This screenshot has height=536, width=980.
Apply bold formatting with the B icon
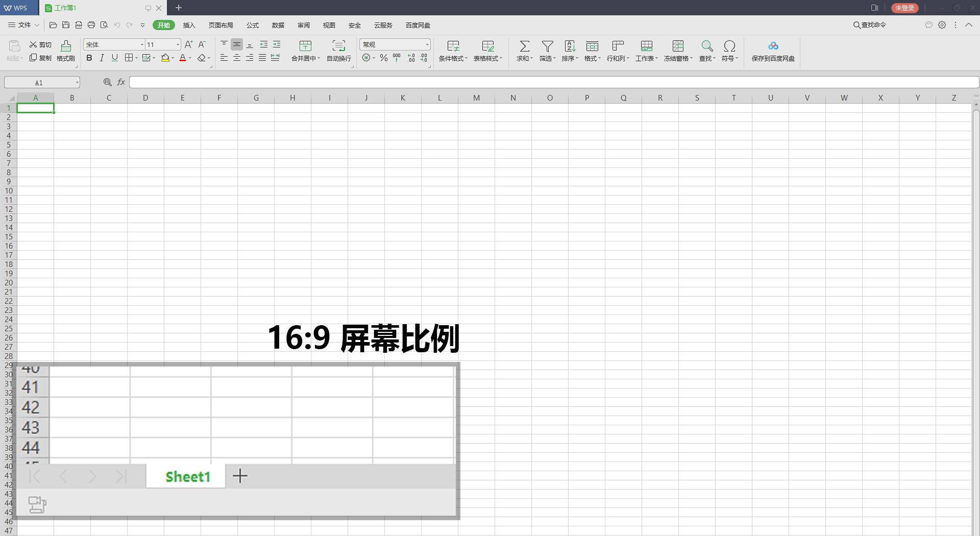tap(89, 58)
